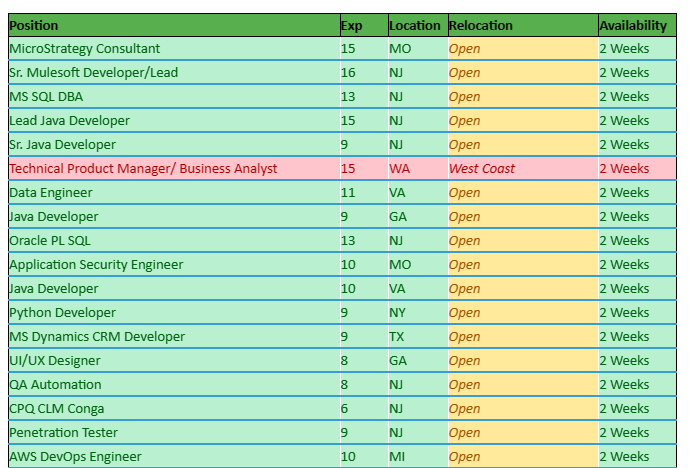Select MO location for Application Security Engineer
Image resolution: width=696 pixels, height=468 pixels.
point(418,264)
